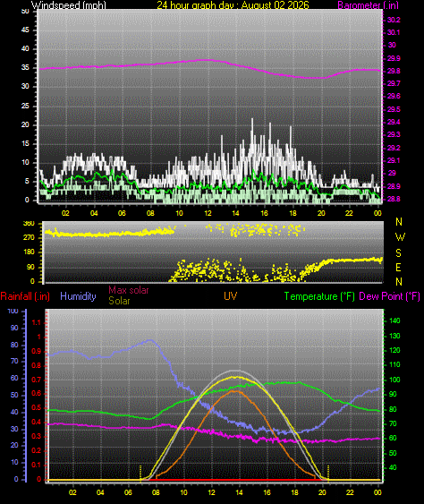Screen dimensions: 424x504
Task: Click the 25 windspeed axis value
Action: (25, 106)
